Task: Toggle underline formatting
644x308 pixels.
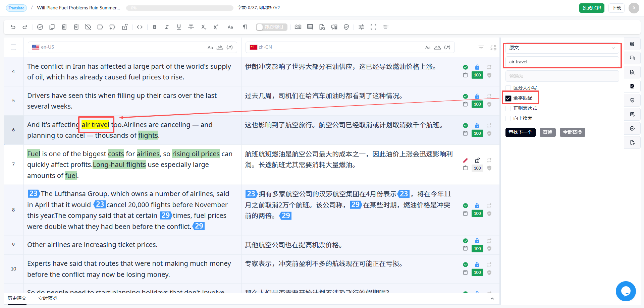Action: click(x=179, y=27)
